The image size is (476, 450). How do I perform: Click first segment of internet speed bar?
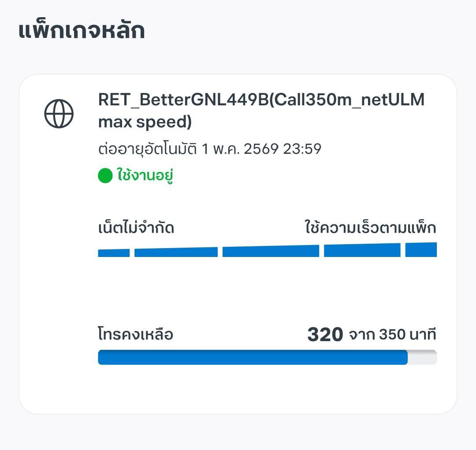coord(114,253)
